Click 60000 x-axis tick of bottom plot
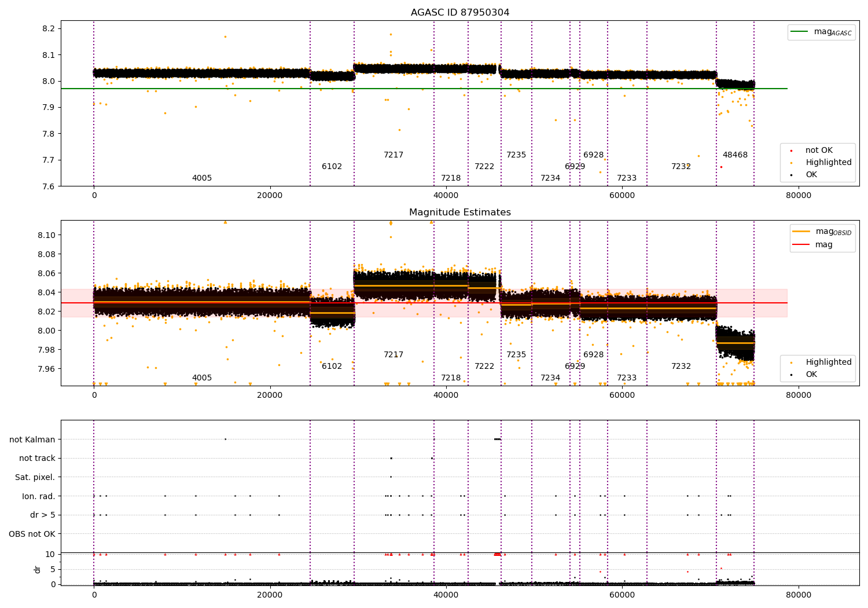Viewport: 868px width, 608px height. coord(622,595)
